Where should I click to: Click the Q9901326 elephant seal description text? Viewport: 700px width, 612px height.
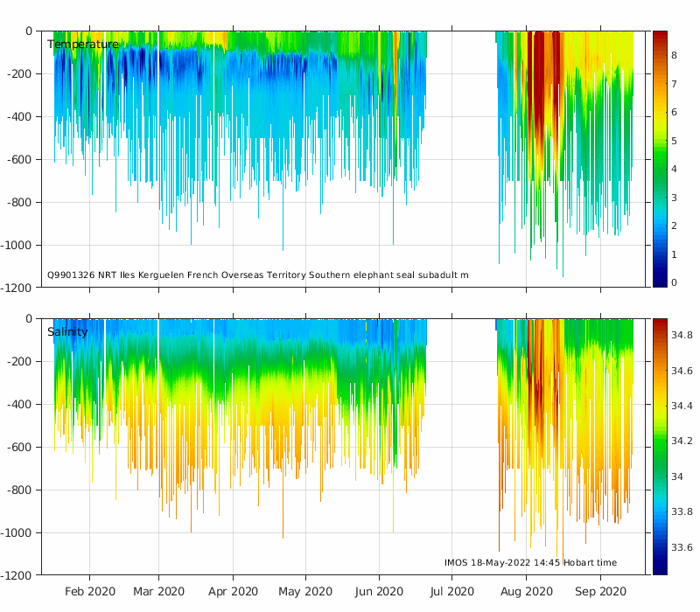coord(257,275)
